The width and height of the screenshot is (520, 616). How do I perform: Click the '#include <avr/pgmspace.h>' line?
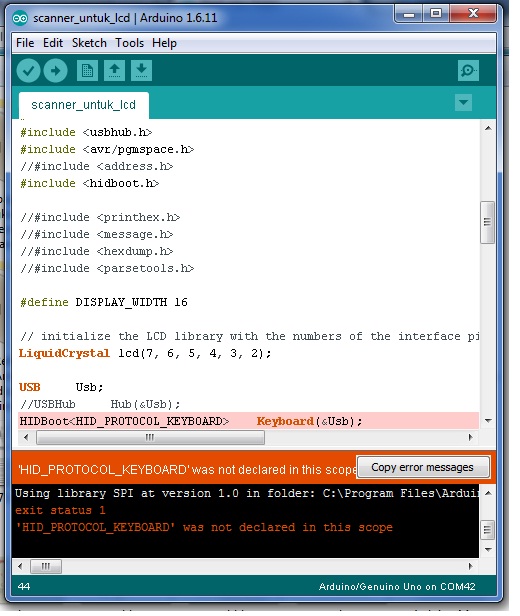click(107, 150)
